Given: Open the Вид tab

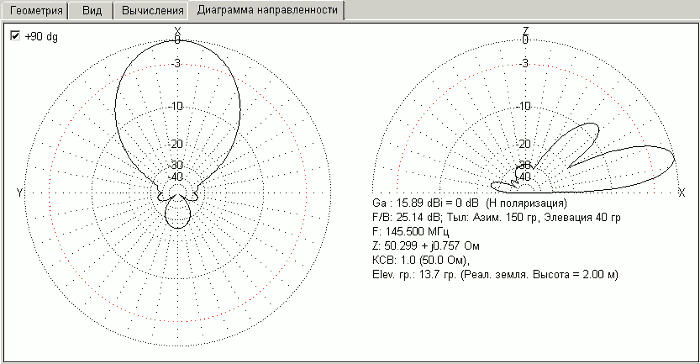Looking at the screenshot, I should [x=91, y=10].
